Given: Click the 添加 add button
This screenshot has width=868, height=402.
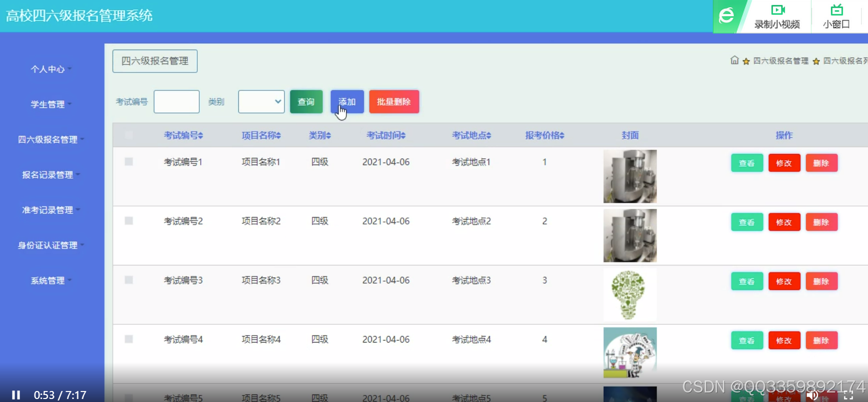Looking at the screenshot, I should [x=347, y=101].
